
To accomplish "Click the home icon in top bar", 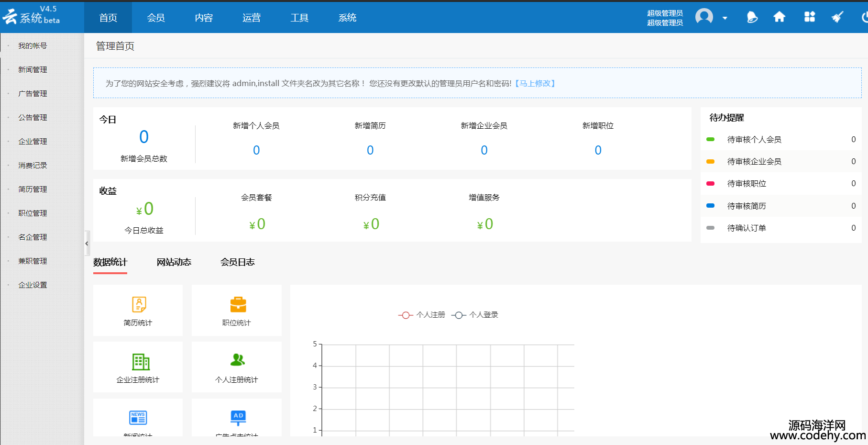I will (780, 17).
